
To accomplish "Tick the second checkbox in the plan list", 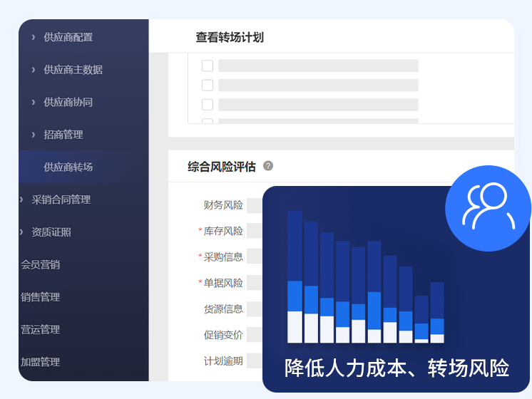I will pyautogui.click(x=208, y=85).
